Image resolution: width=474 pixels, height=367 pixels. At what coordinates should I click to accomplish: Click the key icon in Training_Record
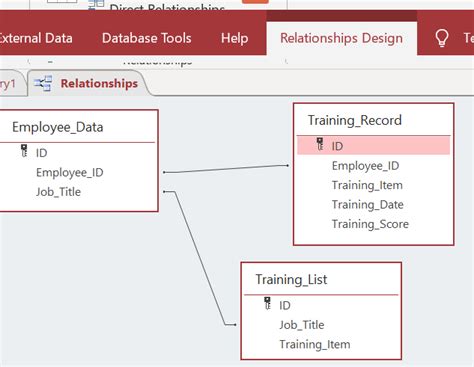click(320, 144)
